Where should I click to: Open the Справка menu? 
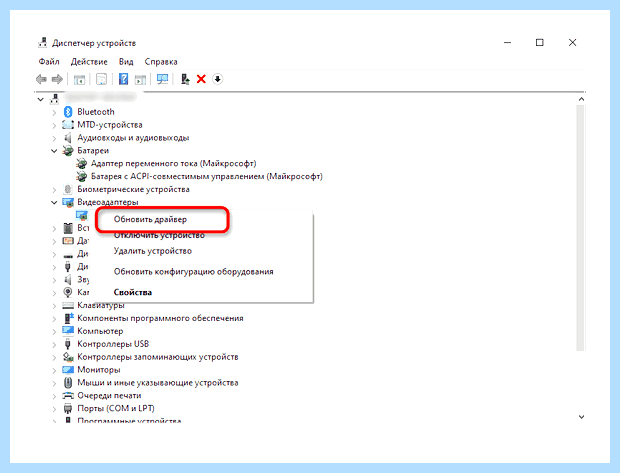pos(161,62)
